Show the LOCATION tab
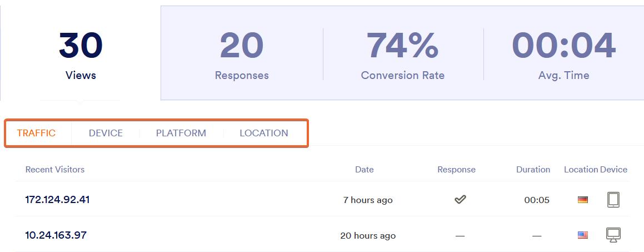 click(263, 133)
